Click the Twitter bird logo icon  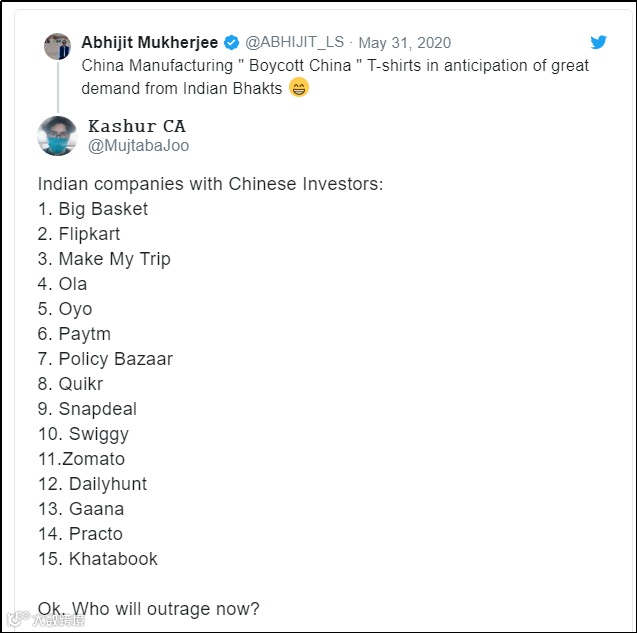pos(598,42)
